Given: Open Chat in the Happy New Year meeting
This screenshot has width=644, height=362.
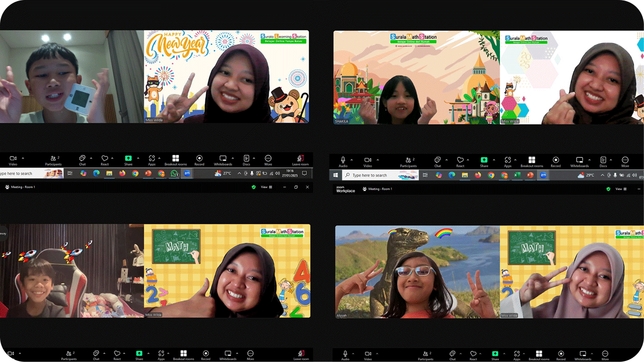Looking at the screenshot, I should pos(82,160).
